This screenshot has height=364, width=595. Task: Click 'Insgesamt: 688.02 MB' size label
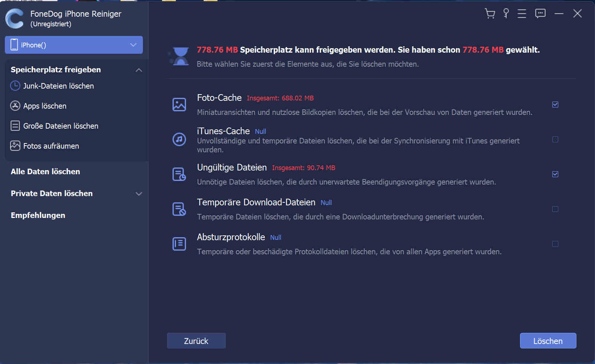(280, 98)
